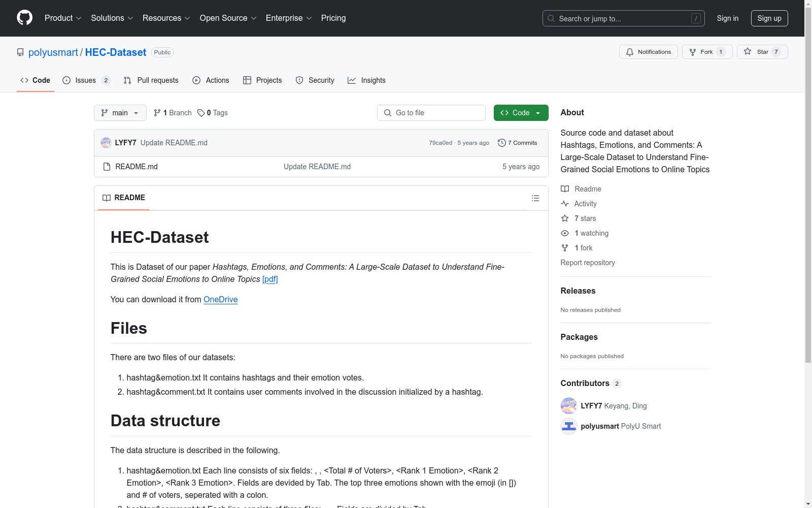Click the star icon to star repository

748,52
